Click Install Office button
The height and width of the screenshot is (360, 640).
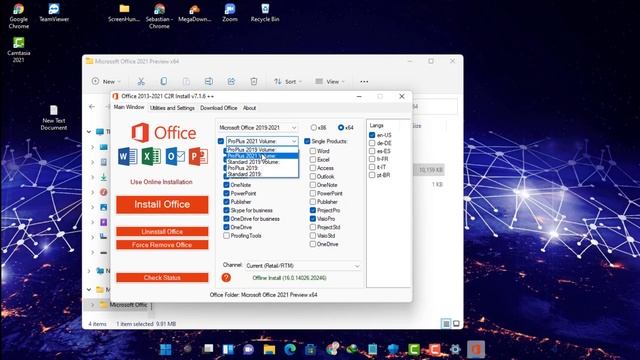coord(162,204)
